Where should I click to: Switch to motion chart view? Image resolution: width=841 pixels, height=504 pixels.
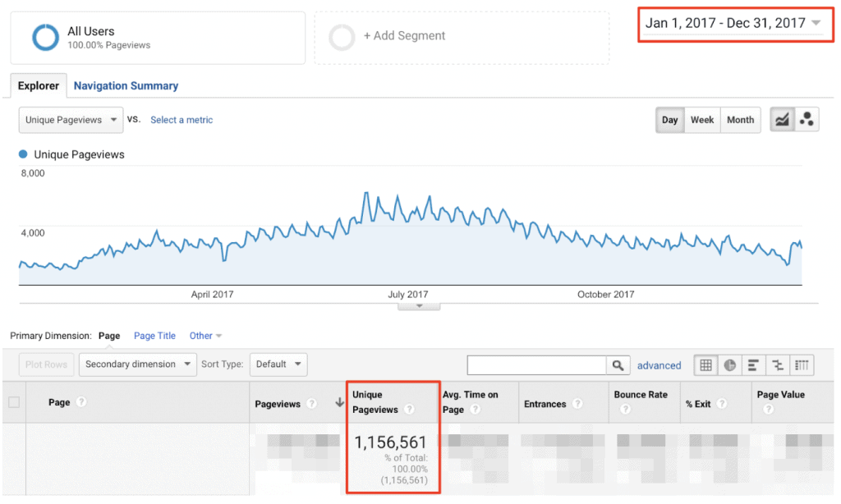pos(807,120)
